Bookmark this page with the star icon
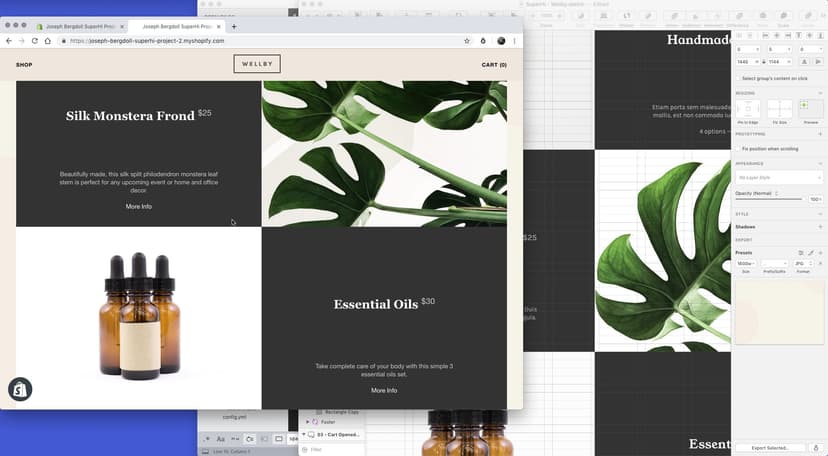 [x=467, y=41]
